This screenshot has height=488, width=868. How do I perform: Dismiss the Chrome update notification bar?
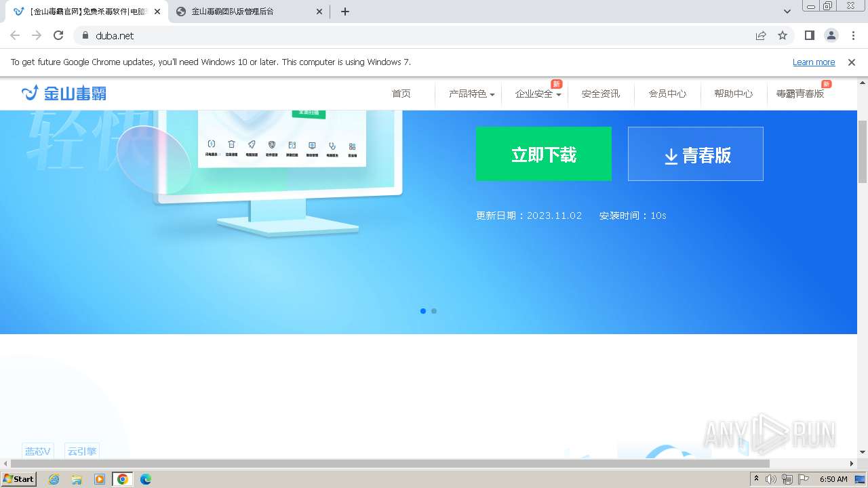coord(852,62)
